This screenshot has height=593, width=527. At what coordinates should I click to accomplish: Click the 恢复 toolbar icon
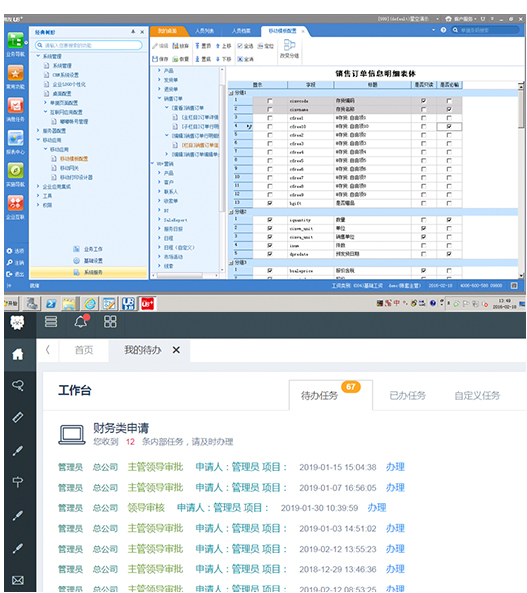[176, 59]
